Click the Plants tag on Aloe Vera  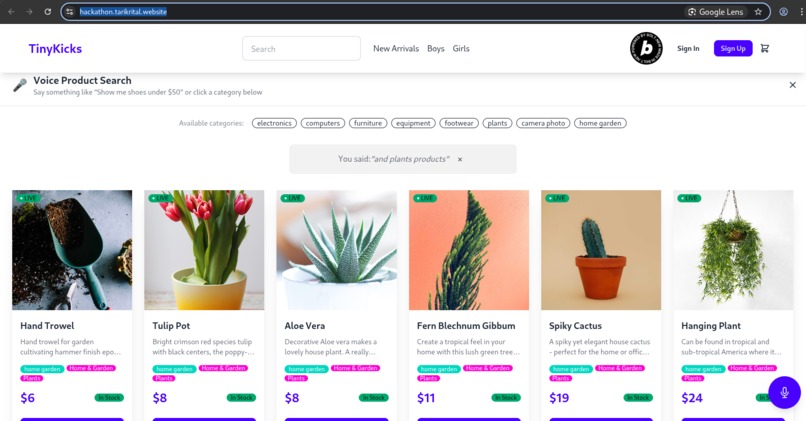296,378
